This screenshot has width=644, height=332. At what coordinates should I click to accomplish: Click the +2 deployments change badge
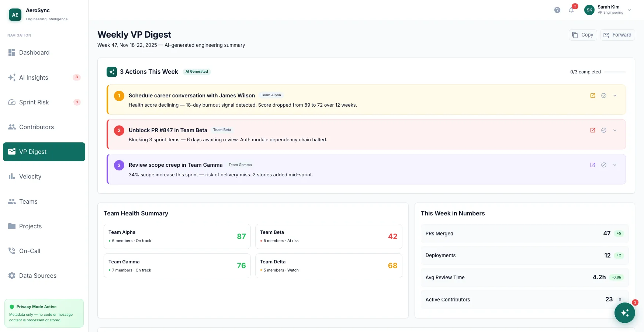[619, 255]
